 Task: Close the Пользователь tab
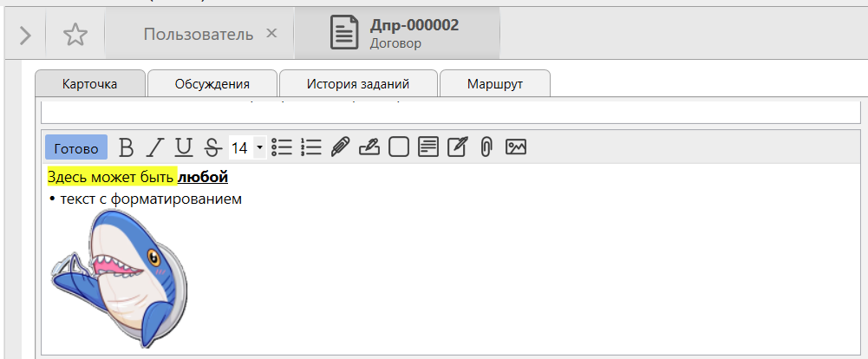[x=271, y=33]
